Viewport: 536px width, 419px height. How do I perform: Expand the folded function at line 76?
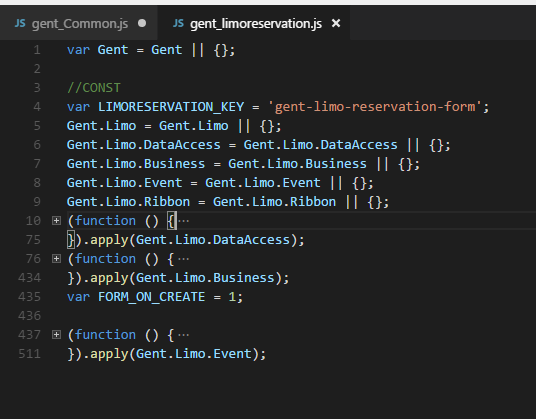(x=56, y=259)
